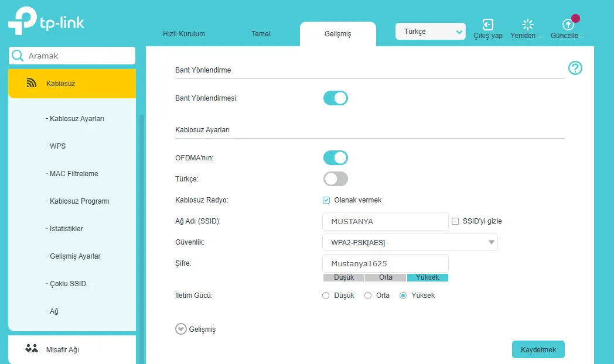614x364 pixels.
Task: Click the red update notification badge
Action: 575,18
